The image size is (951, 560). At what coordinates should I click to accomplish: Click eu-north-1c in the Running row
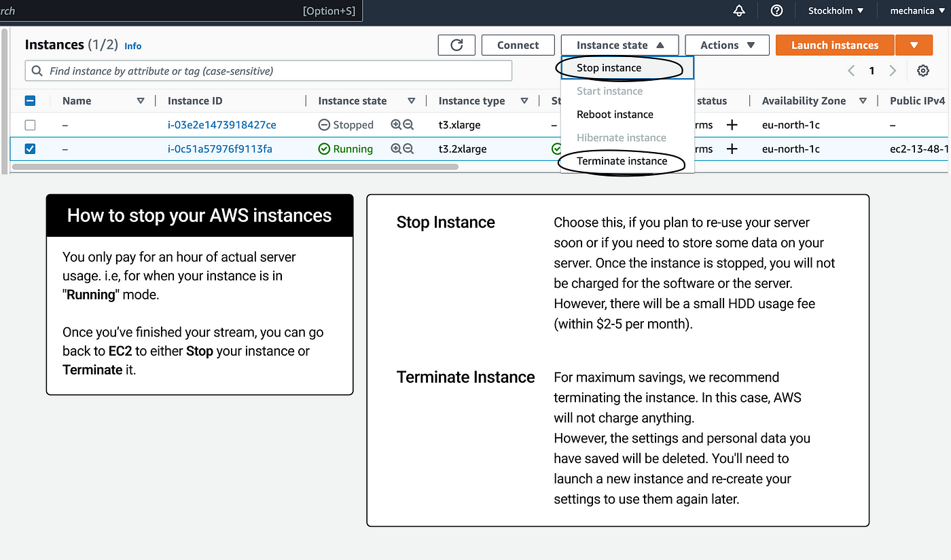pyautogui.click(x=791, y=149)
